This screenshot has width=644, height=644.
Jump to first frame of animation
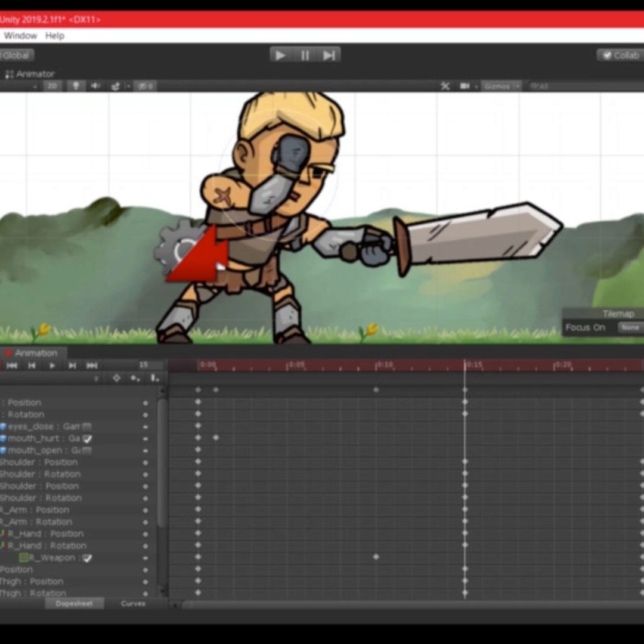click(x=11, y=366)
